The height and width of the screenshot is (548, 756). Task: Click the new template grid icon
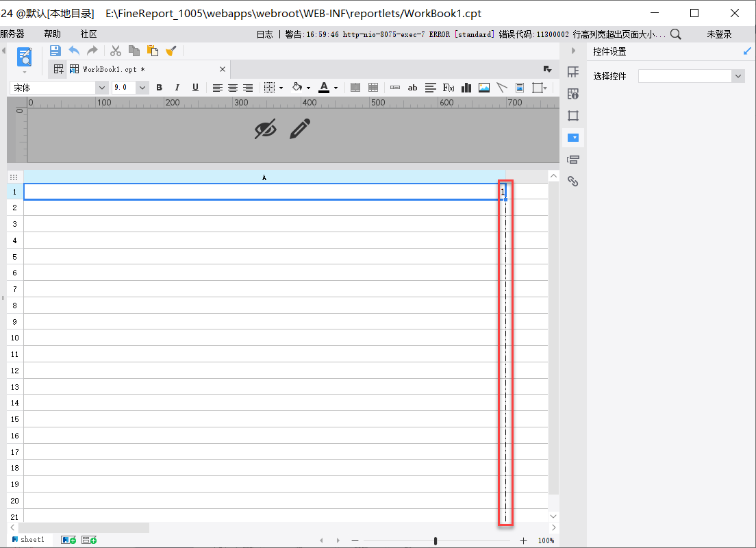pos(58,69)
